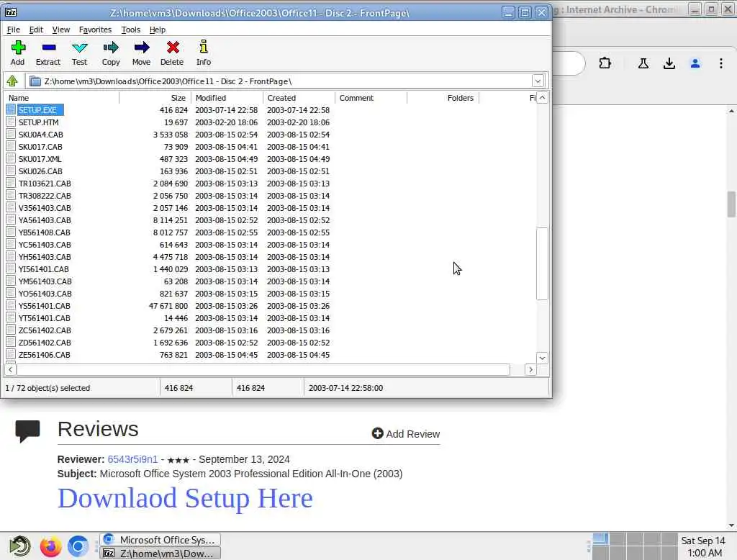
Task: Click the Extract toolbar icon
Action: pyautogui.click(x=48, y=48)
